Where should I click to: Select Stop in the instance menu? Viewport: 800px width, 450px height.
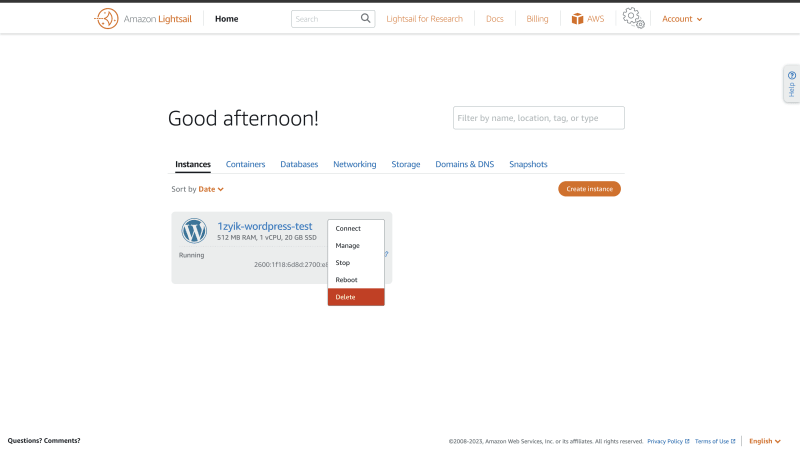coord(356,263)
